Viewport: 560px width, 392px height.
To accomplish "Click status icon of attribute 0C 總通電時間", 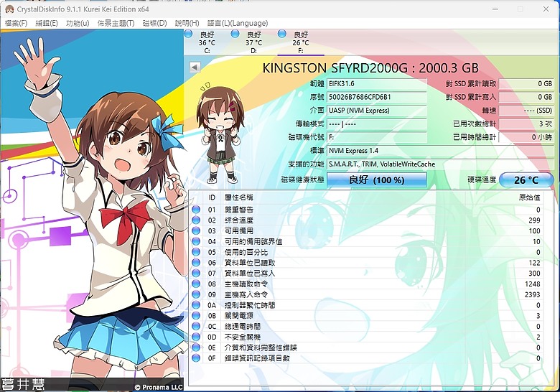I will point(196,327).
